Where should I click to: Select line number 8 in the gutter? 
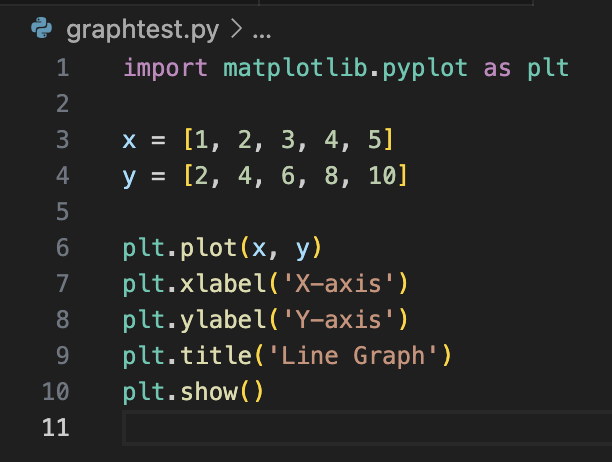click(63, 320)
